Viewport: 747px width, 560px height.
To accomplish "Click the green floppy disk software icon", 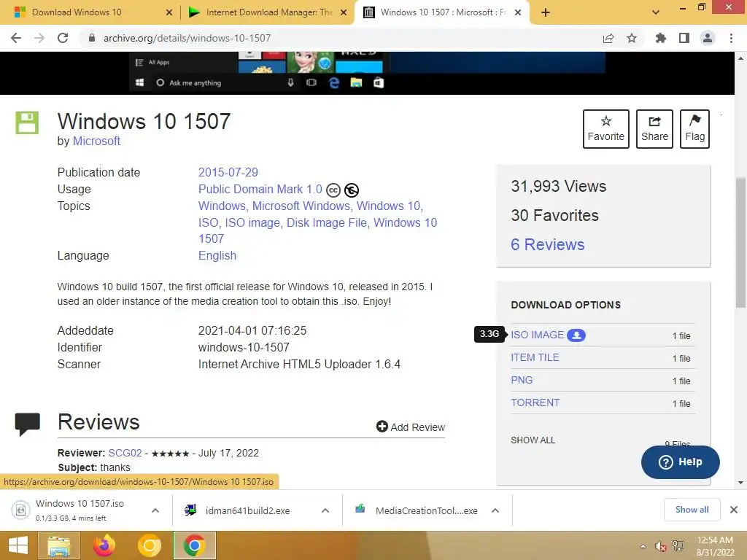I will [27, 122].
